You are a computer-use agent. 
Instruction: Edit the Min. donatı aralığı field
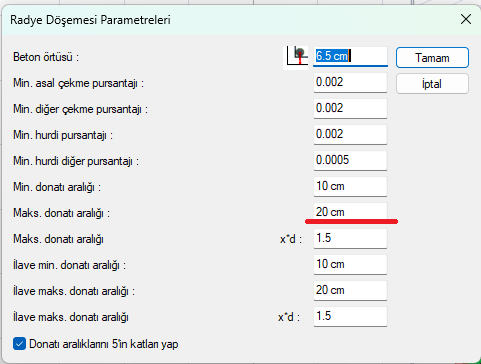click(350, 186)
